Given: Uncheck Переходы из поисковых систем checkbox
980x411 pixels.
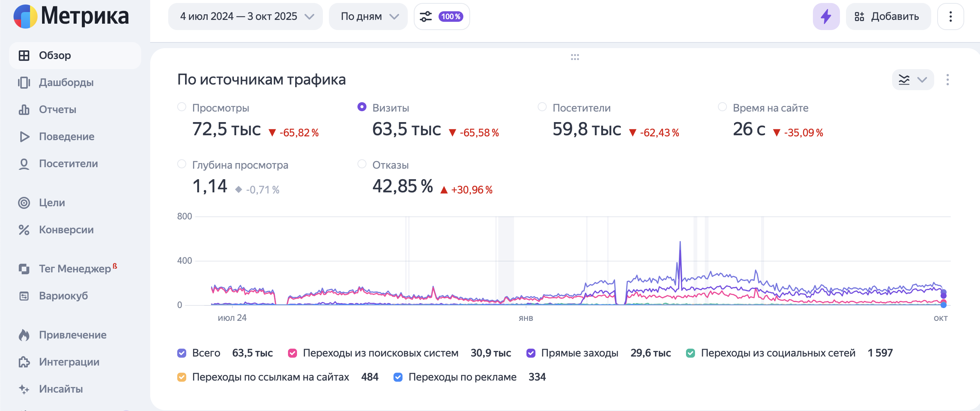Looking at the screenshot, I should click(x=292, y=353).
